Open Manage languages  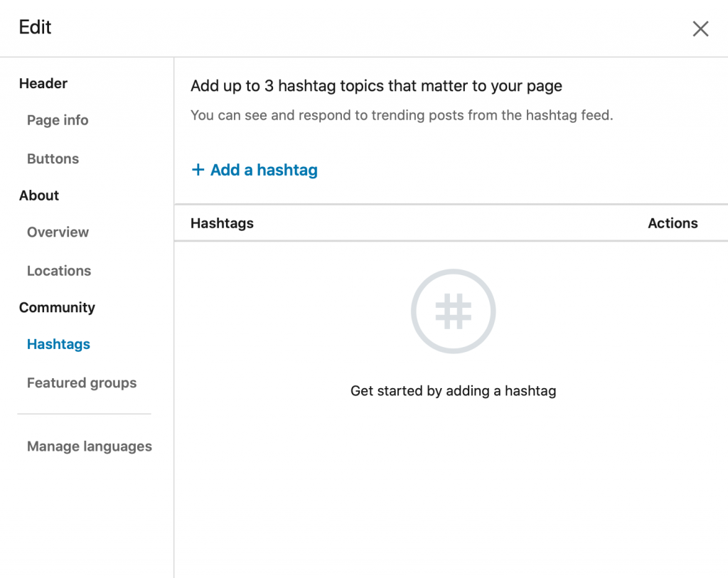click(90, 446)
